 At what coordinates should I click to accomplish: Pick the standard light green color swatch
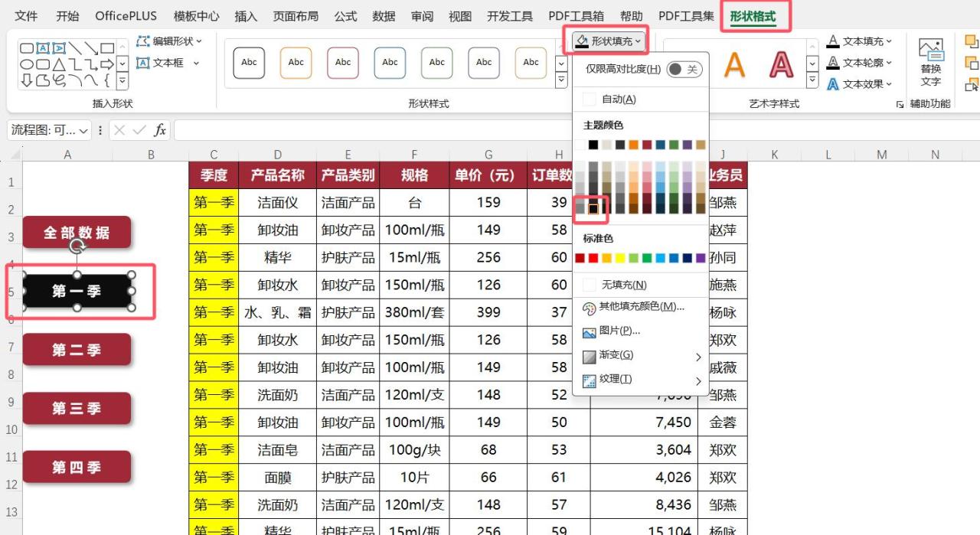(633, 258)
